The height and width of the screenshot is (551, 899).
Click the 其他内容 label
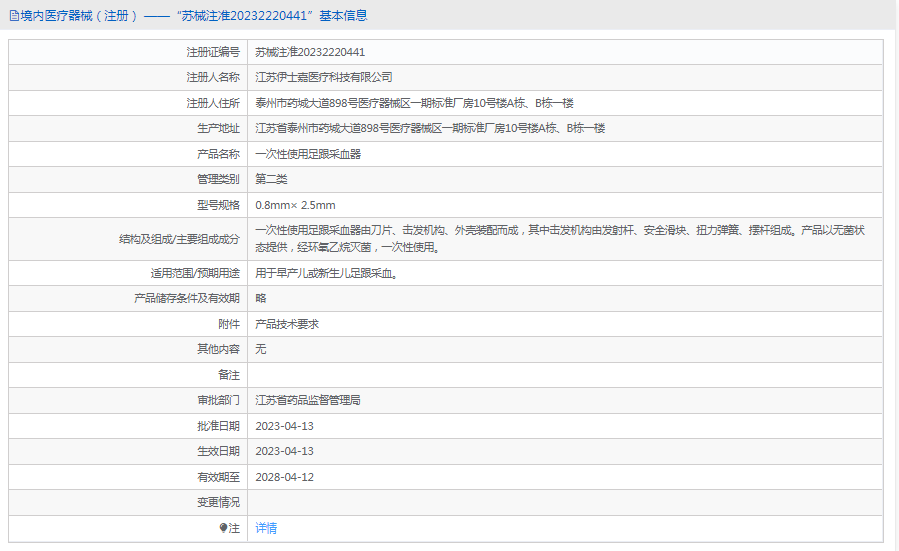coord(218,349)
